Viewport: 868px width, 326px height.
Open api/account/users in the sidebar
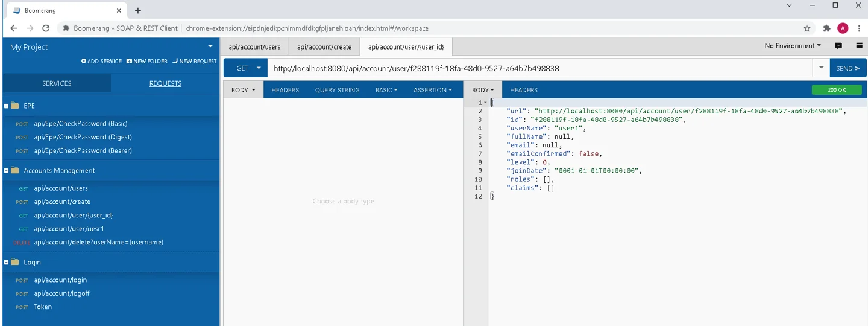(61, 188)
